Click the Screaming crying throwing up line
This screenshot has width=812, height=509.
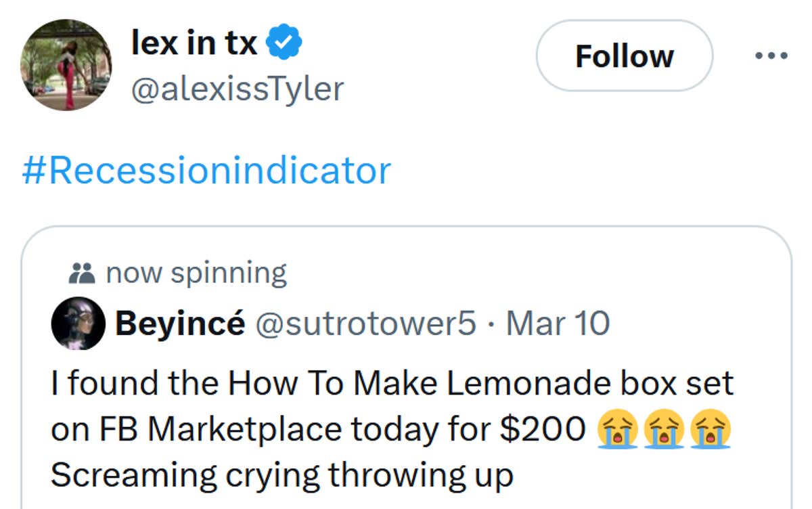pos(281,475)
